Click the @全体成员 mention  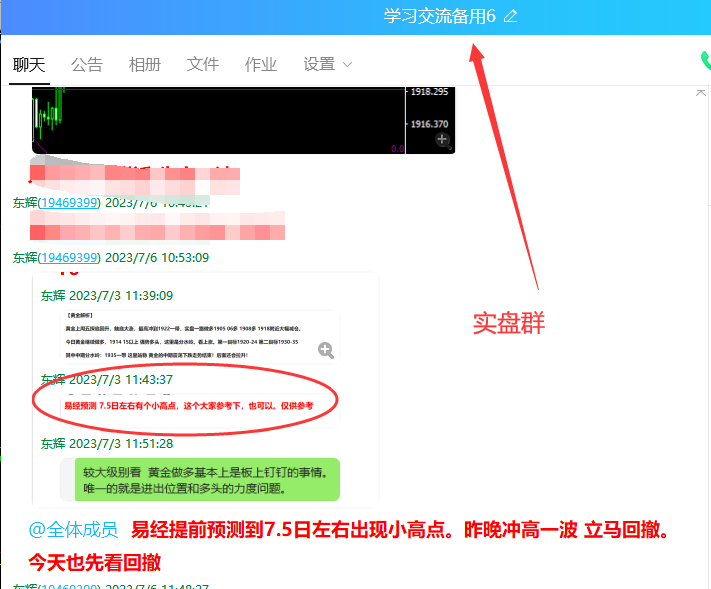pyautogui.click(x=73, y=529)
